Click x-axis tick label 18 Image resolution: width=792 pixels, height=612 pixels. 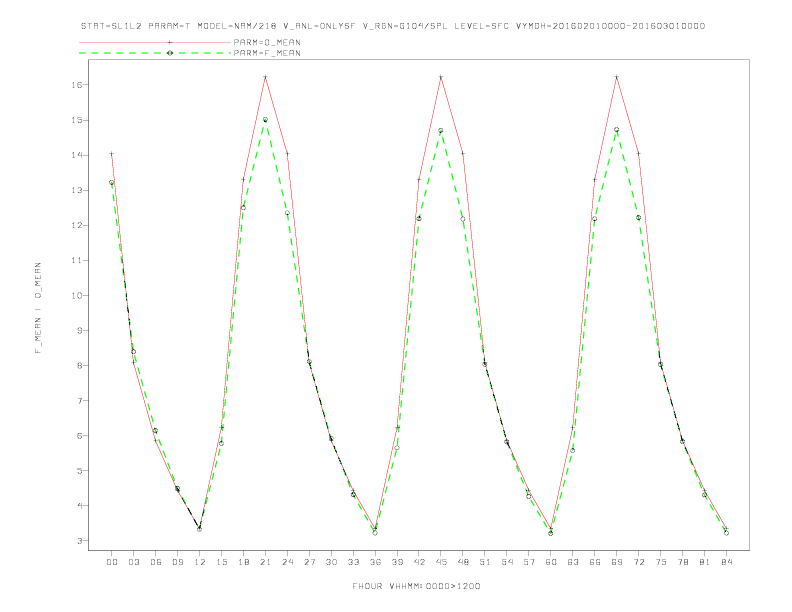tap(243, 562)
